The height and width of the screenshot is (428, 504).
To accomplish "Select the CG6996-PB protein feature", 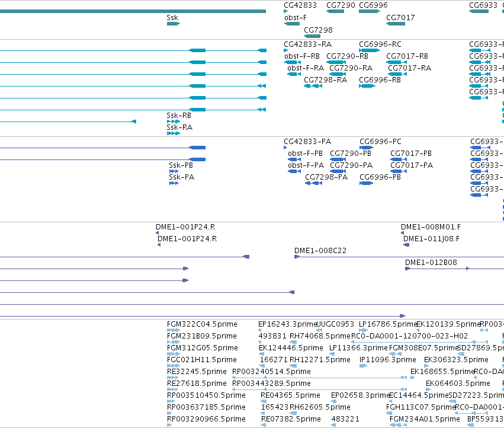I will pyautogui.click(x=366, y=183).
